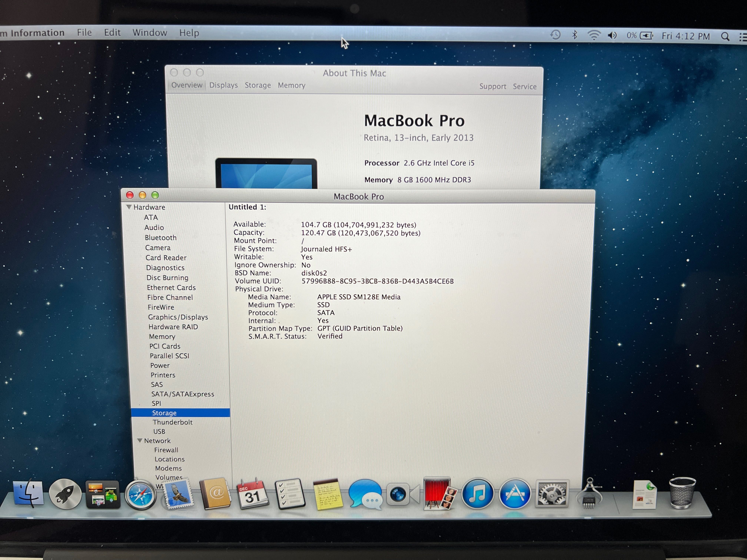
Task: Click Support link in About This Mac
Action: coord(493,86)
